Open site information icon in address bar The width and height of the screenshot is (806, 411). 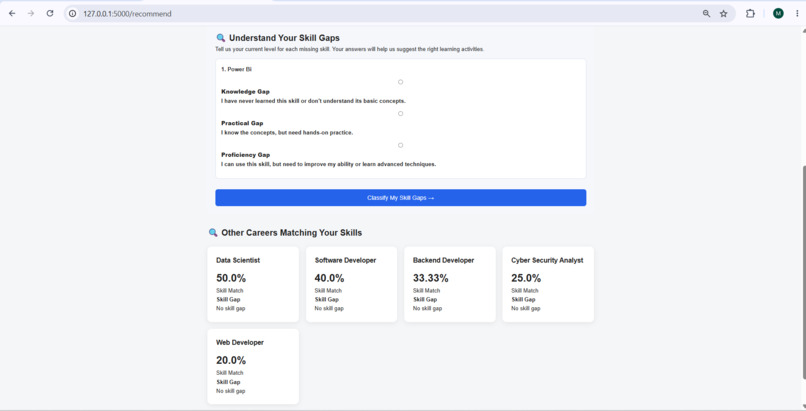click(x=72, y=14)
